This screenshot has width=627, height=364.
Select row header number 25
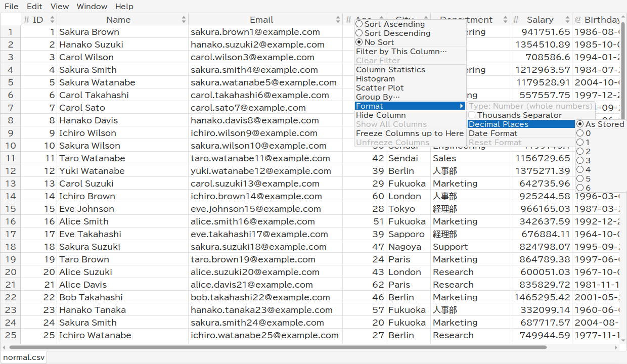[x=11, y=335]
